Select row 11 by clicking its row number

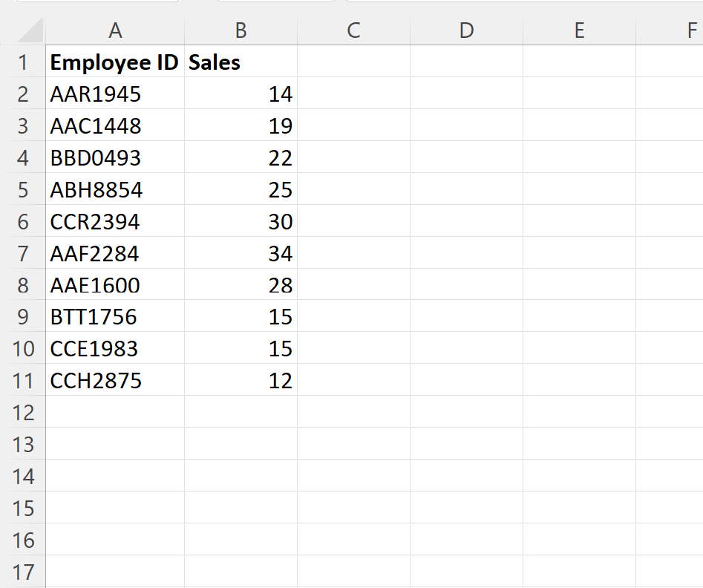(24, 380)
